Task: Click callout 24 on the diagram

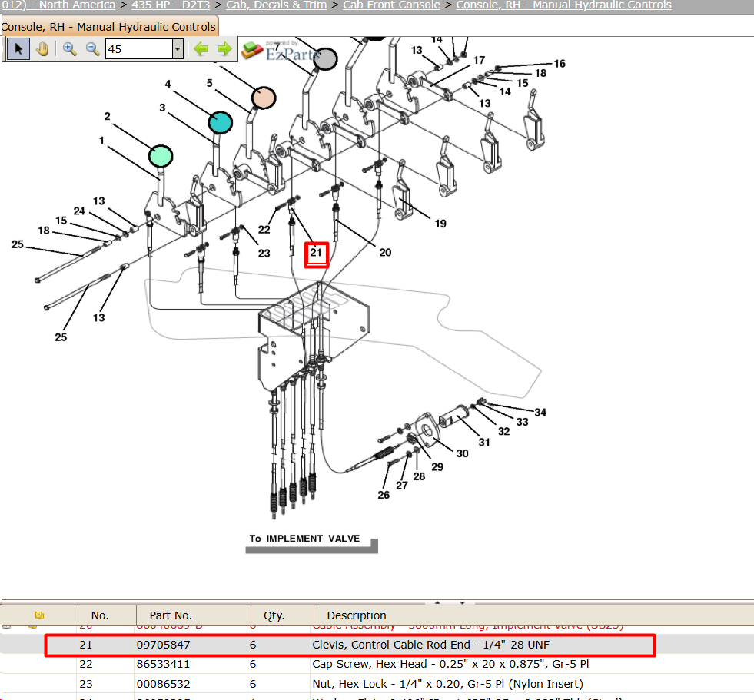Action: [x=79, y=211]
